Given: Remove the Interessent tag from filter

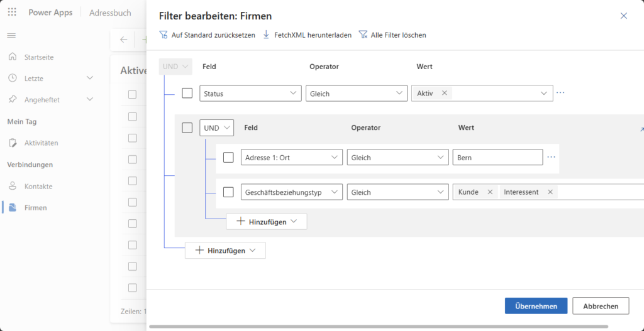Looking at the screenshot, I should [550, 192].
